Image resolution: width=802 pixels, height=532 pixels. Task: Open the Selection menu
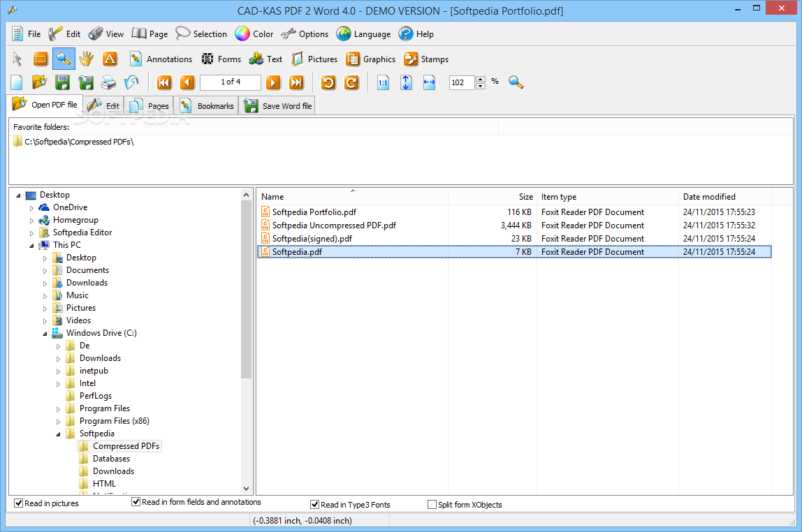201,34
